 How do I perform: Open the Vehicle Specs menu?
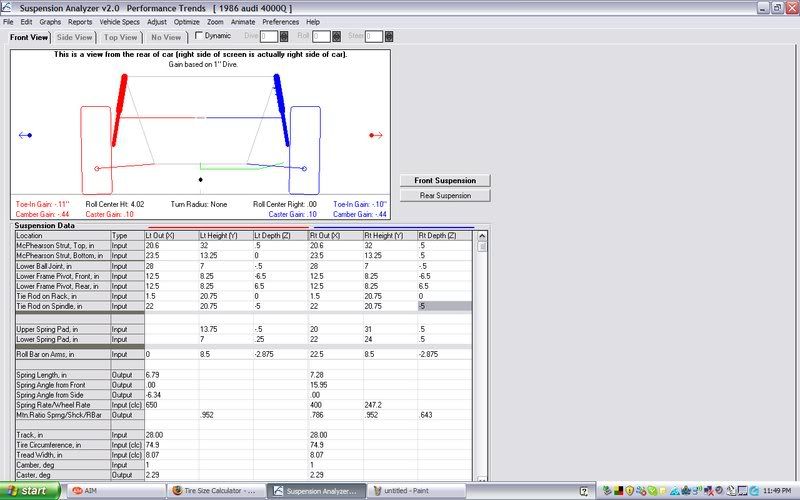point(119,21)
